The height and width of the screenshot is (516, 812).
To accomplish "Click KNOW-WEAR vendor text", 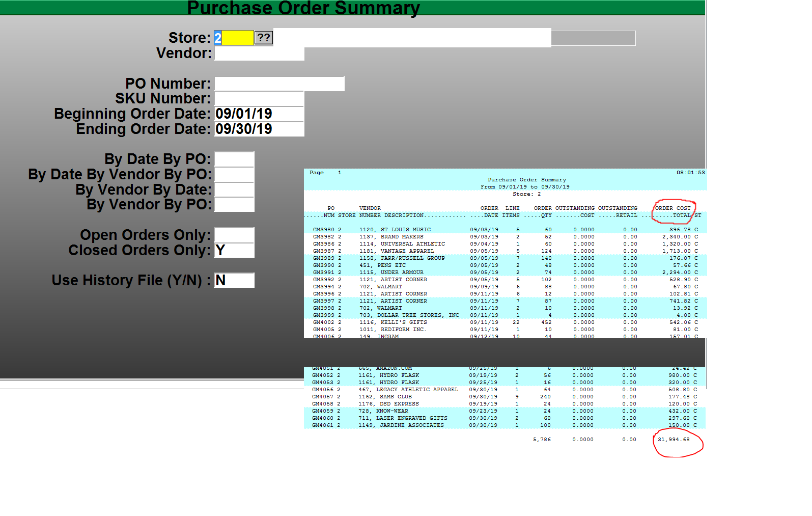I will 392,411.
